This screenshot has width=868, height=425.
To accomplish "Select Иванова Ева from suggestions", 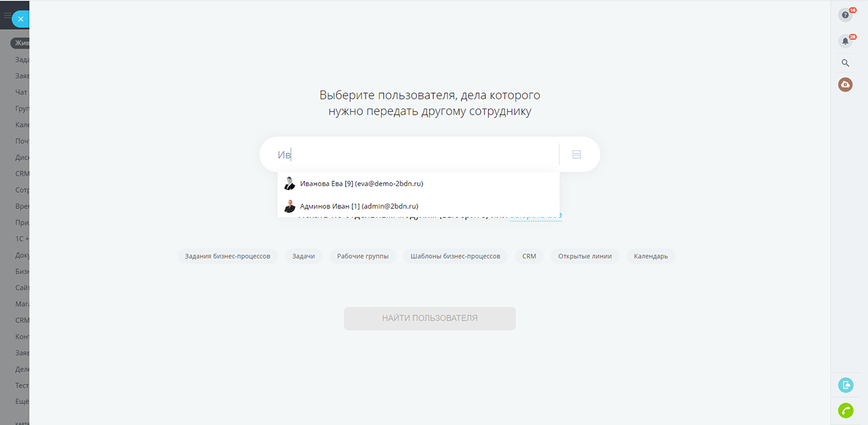I will [361, 183].
